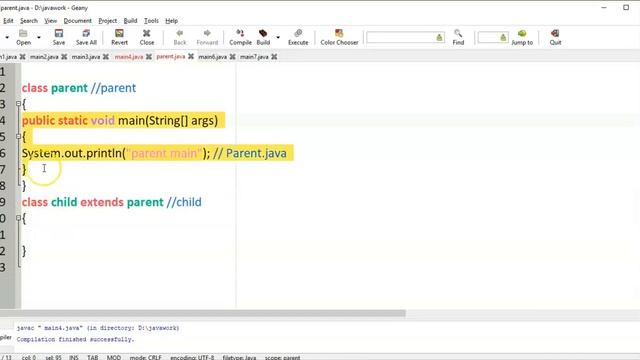Close the main7.java tab
This screenshot has width=640, height=360.
point(274,57)
